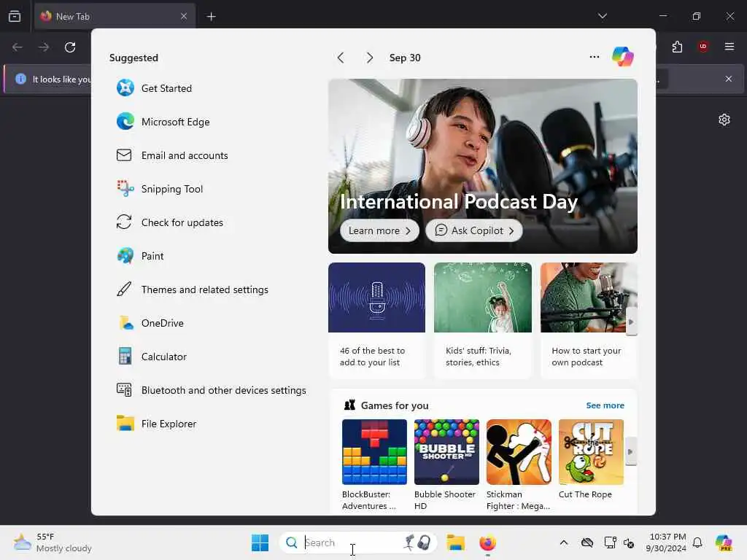Click the info icon in Firefox notification bar

tap(20, 79)
